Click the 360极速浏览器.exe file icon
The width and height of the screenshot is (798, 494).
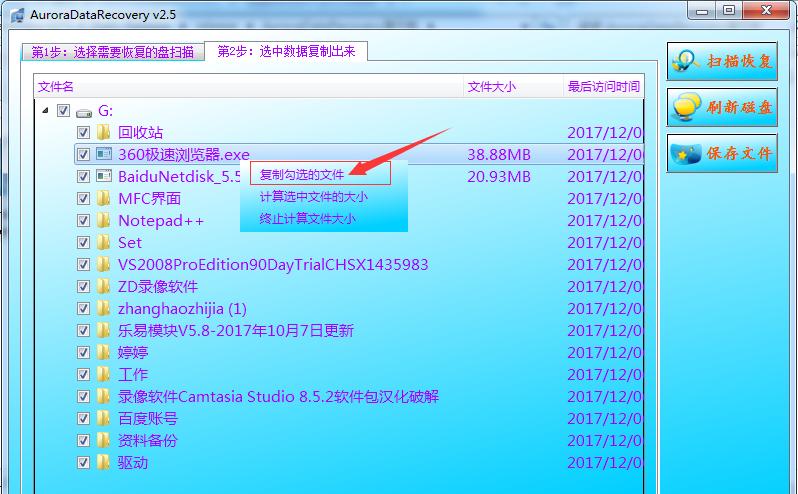[104, 154]
